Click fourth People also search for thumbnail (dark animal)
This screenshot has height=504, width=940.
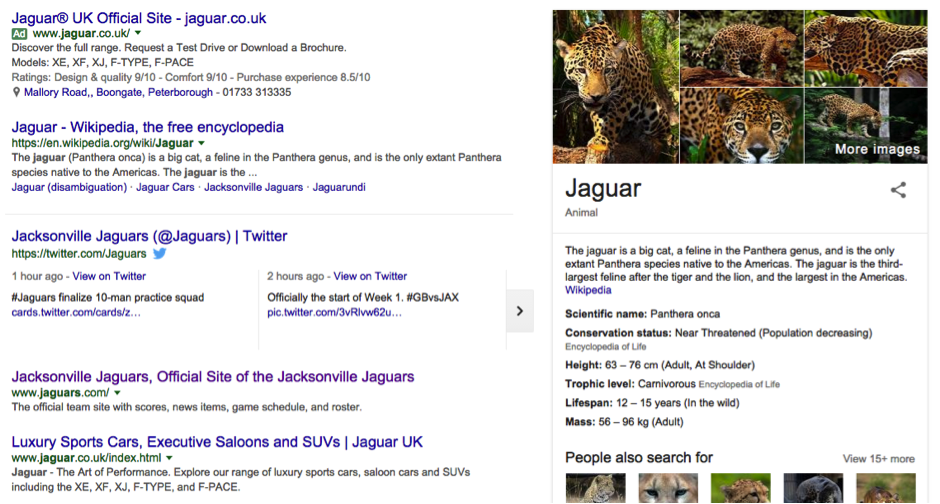pyautogui.click(x=813, y=488)
